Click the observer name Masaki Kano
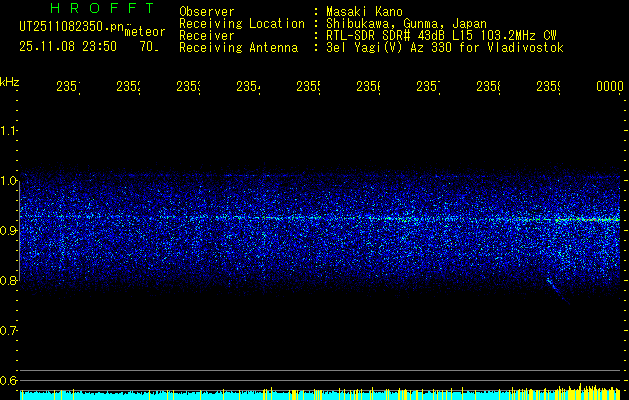 [364, 11]
